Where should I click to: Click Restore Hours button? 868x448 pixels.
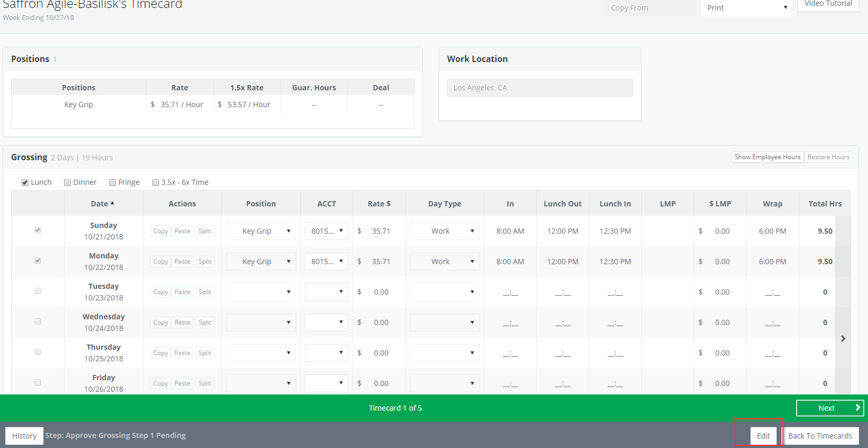pos(828,157)
